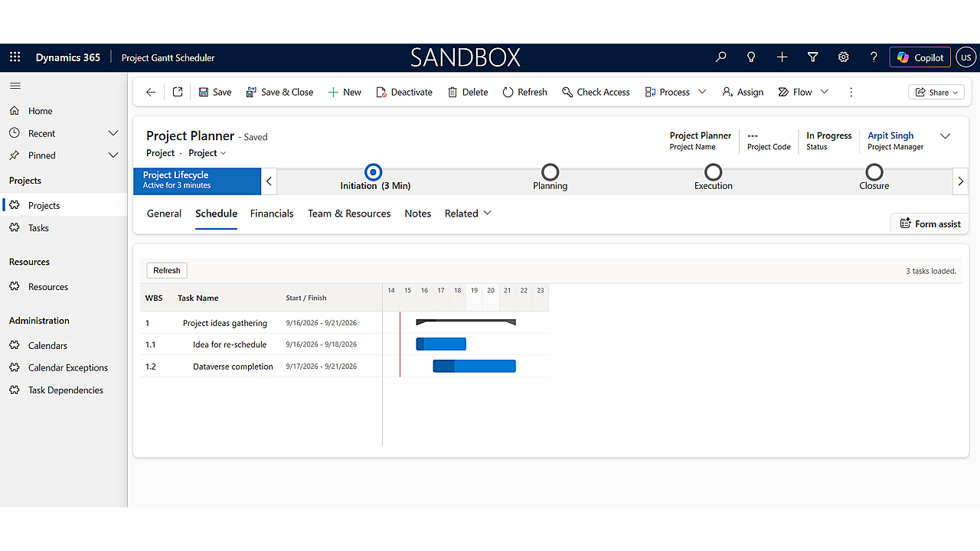Deactivate the project record
The image size is (980, 551).
click(404, 92)
